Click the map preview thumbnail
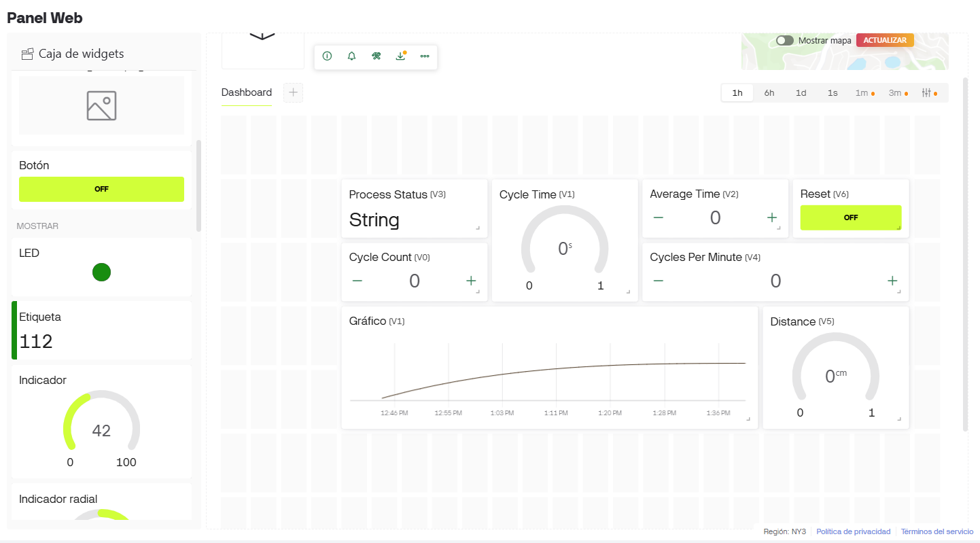The height and width of the screenshot is (543, 980). 845,51
